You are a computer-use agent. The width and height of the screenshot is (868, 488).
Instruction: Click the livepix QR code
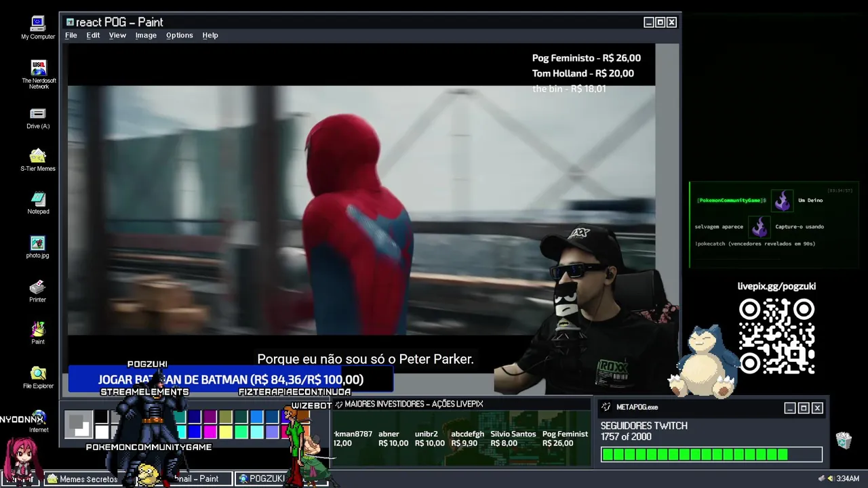(776, 337)
